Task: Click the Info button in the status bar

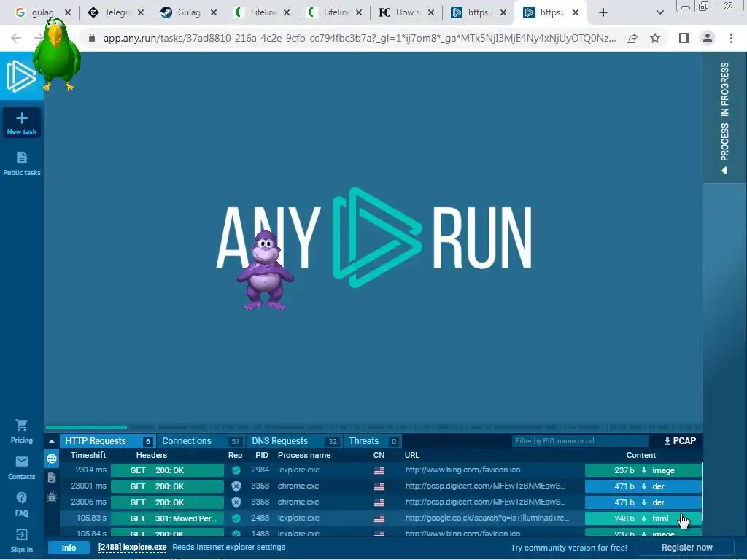Action: coord(69,548)
